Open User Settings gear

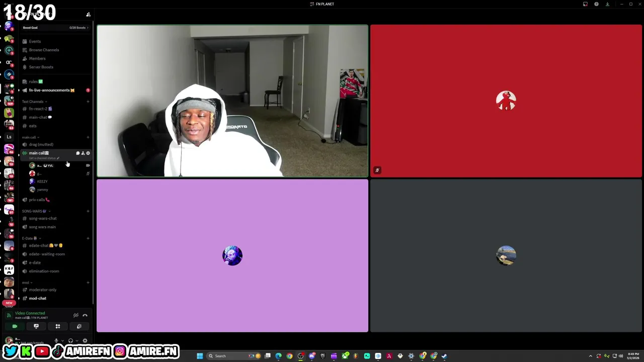[x=85, y=341]
